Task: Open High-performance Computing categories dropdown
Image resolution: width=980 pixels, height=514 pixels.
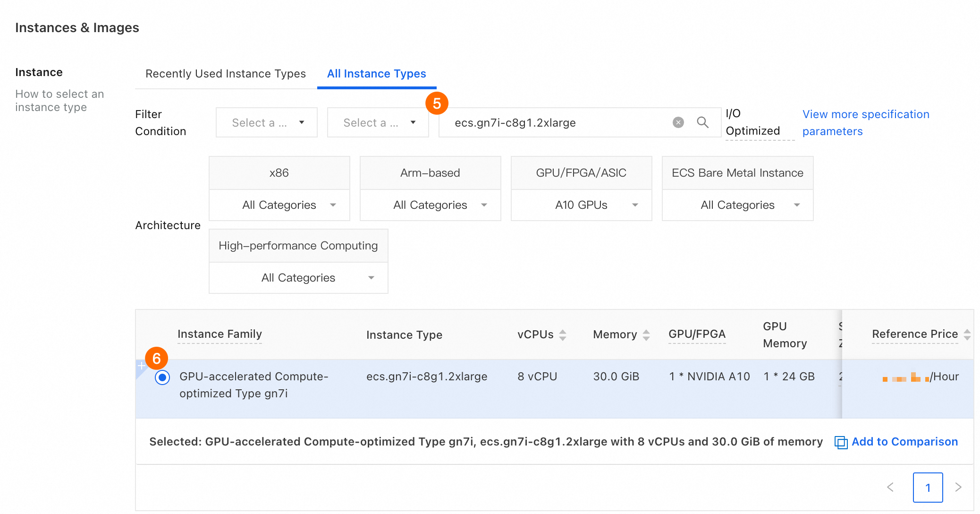Action: coord(298,278)
